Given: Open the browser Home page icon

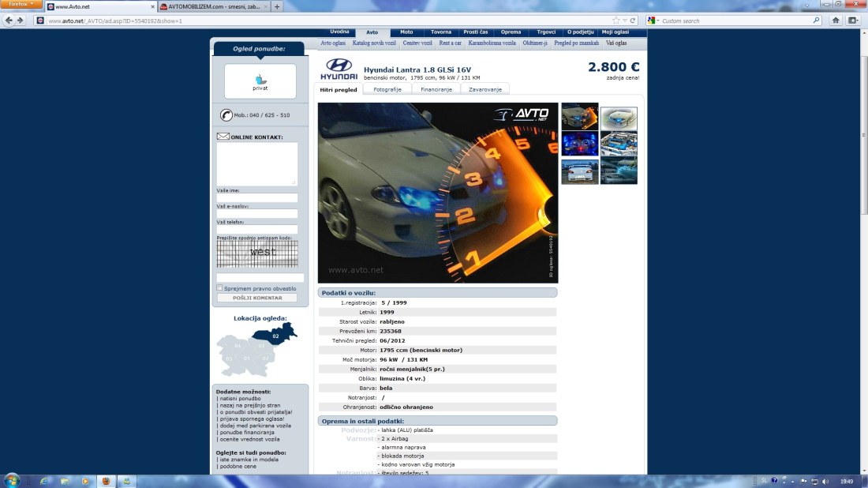Looking at the screenshot, I should tap(836, 21).
